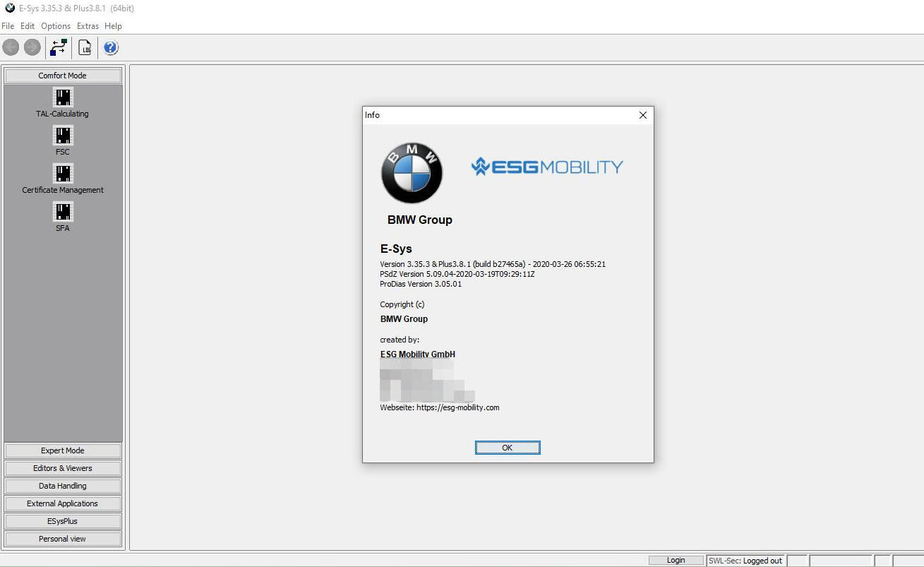
Task: Open the Options menu
Action: pyautogui.click(x=56, y=26)
